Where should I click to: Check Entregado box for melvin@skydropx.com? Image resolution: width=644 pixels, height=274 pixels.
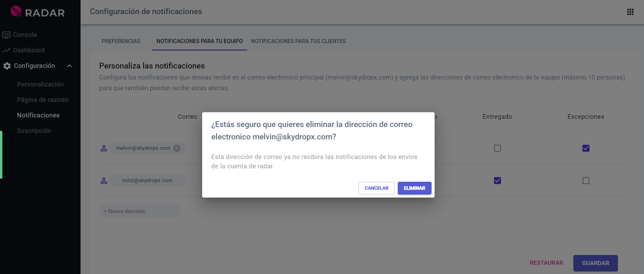click(x=497, y=148)
